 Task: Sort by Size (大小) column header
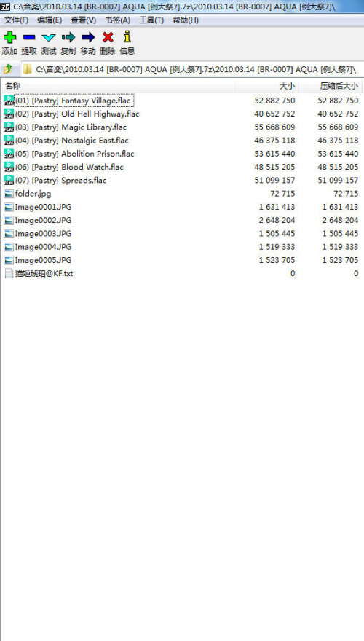click(267, 86)
